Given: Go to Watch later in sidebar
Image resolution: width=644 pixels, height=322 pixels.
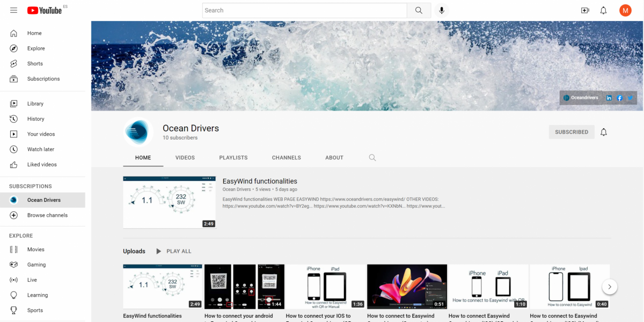Looking at the screenshot, I should 41,149.
